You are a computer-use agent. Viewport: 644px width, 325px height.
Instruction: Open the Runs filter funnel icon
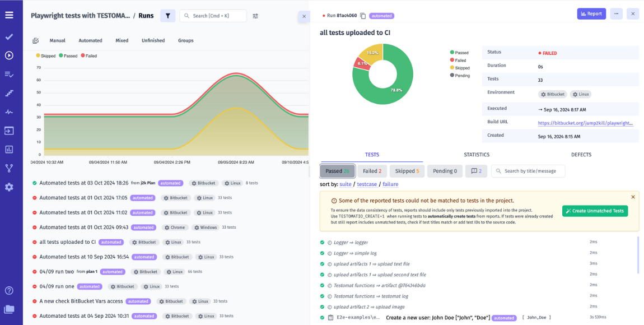coord(167,16)
